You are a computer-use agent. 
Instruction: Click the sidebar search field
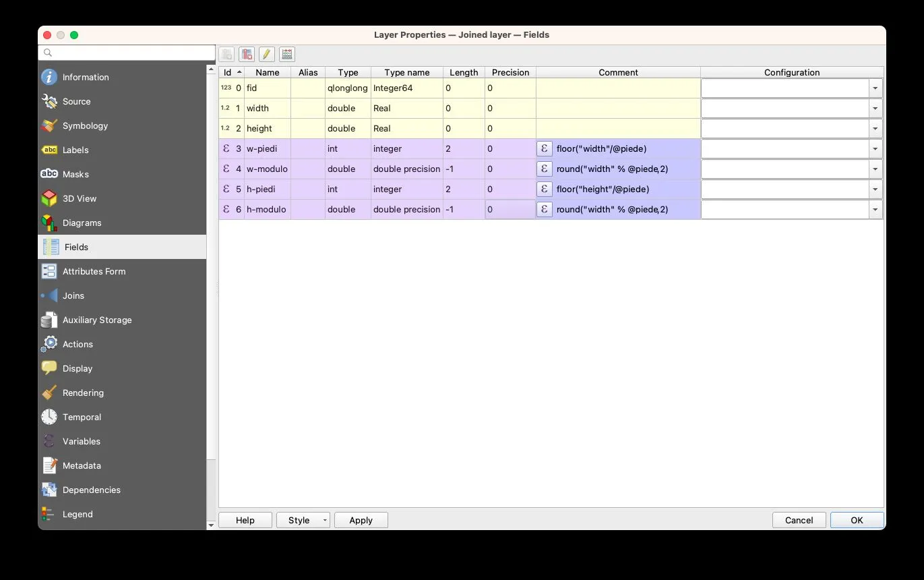[128, 53]
